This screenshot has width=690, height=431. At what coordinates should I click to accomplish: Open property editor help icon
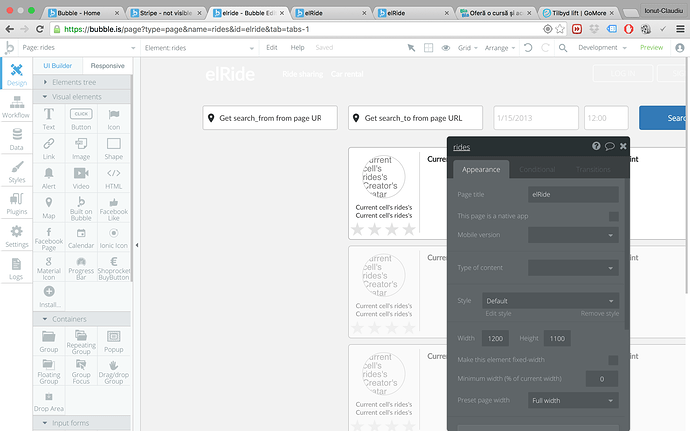596,146
